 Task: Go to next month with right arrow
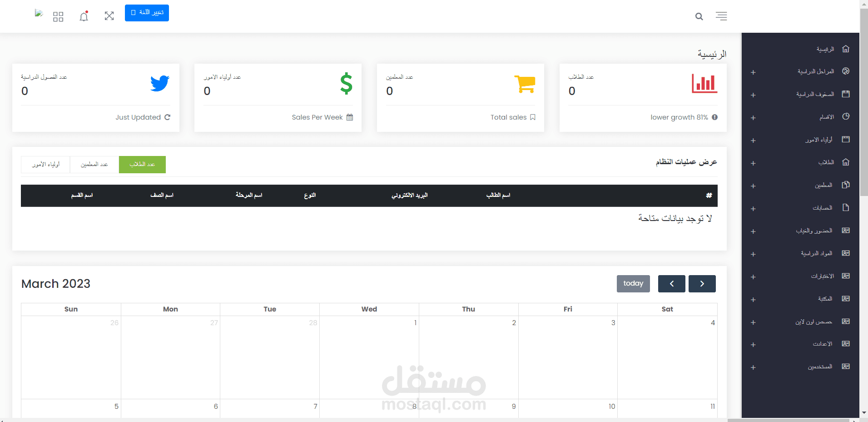pyautogui.click(x=702, y=283)
